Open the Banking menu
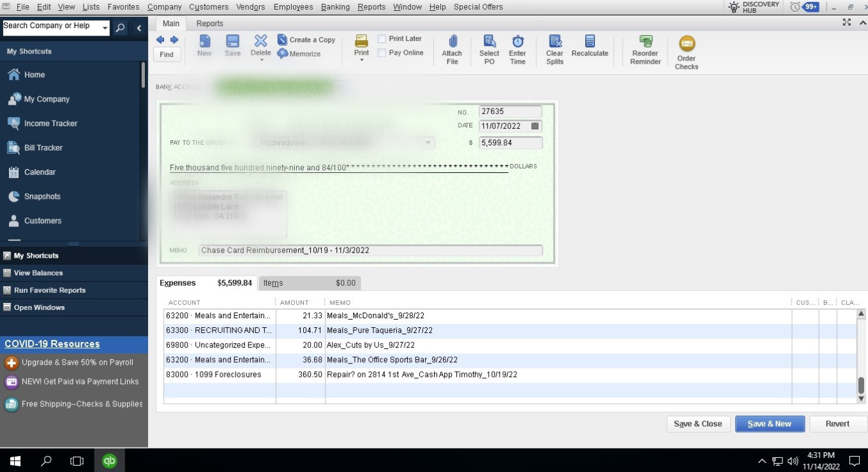The height and width of the screenshot is (472, 868). click(335, 7)
